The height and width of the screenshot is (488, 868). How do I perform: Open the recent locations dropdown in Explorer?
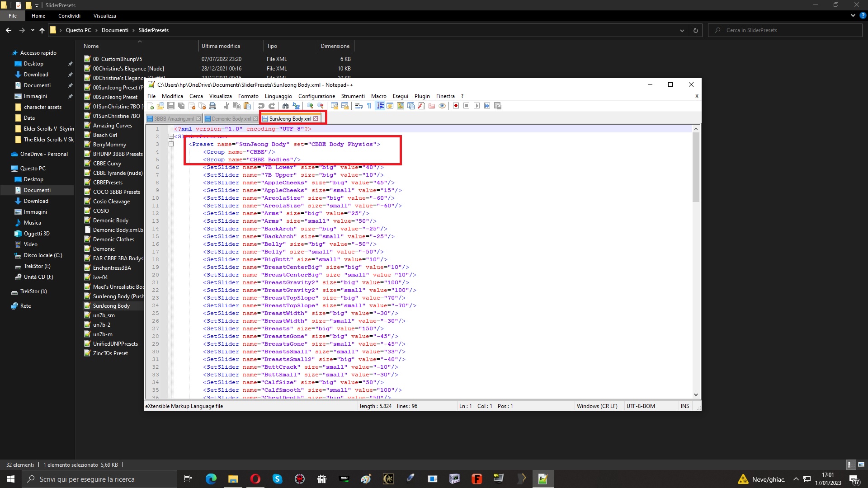(x=33, y=30)
